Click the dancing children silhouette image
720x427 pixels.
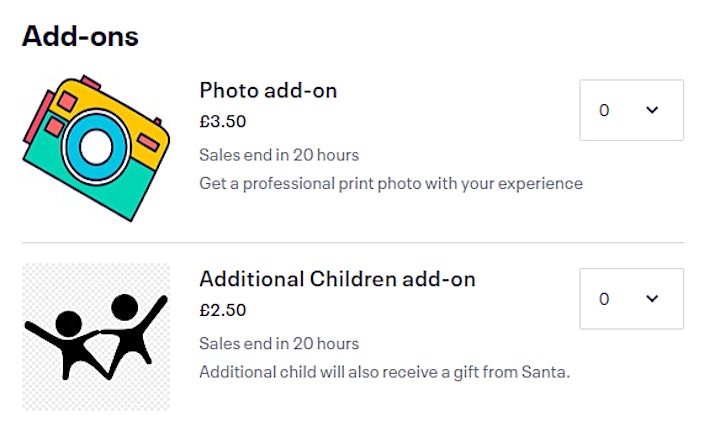[96, 337]
